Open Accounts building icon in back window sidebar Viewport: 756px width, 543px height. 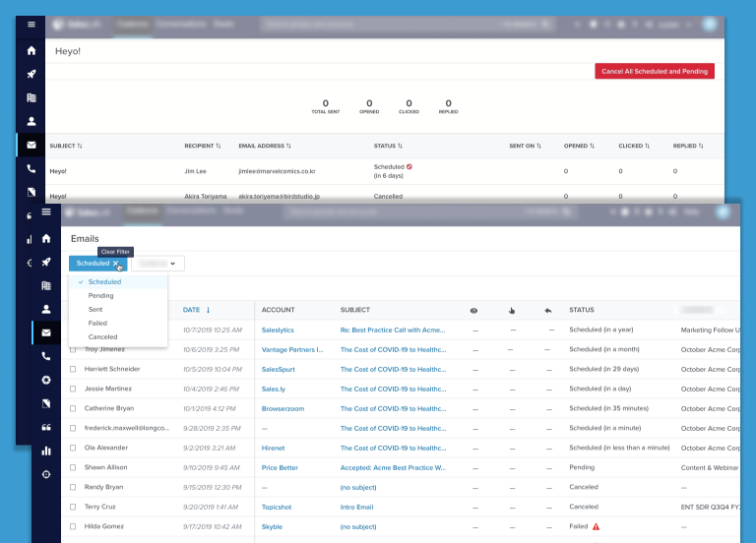pos(31,97)
